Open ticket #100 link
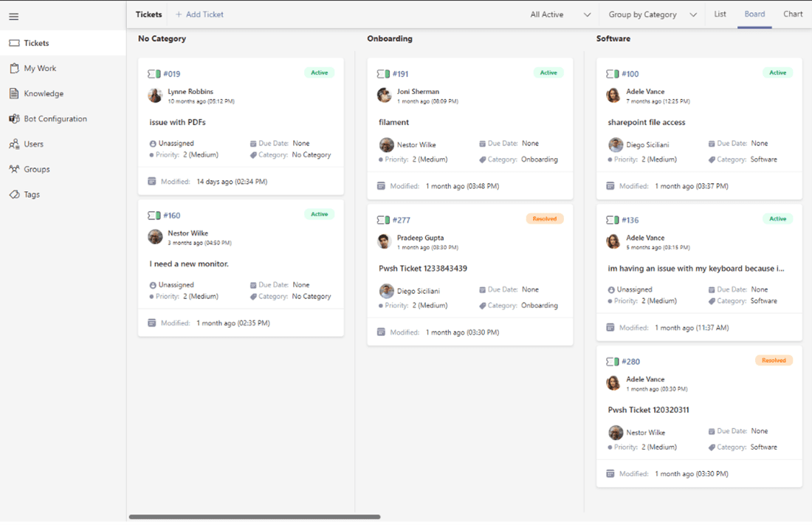Screen dimensions: 812x525 (630, 74)
